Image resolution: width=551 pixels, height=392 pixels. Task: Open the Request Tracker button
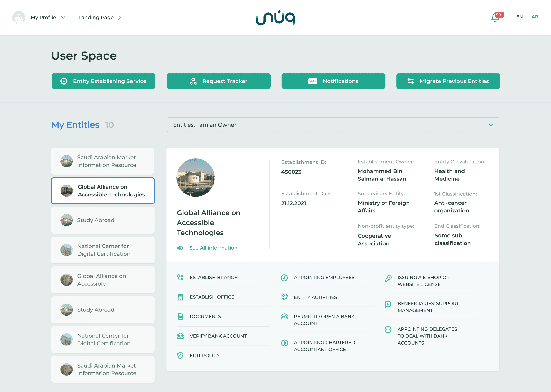coord(218,81)
